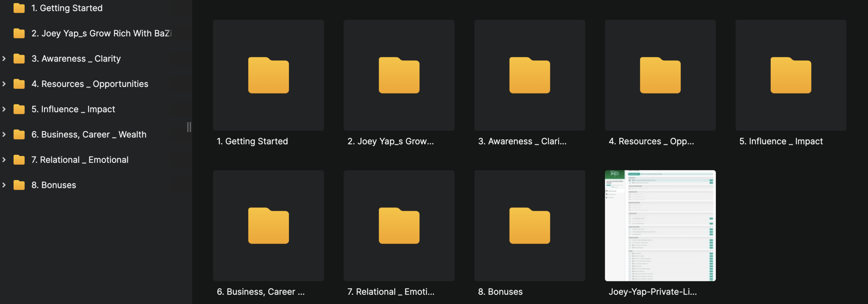Open the Getting Started folder icon in grid
The image size is (868, 304).
point(268,75)
